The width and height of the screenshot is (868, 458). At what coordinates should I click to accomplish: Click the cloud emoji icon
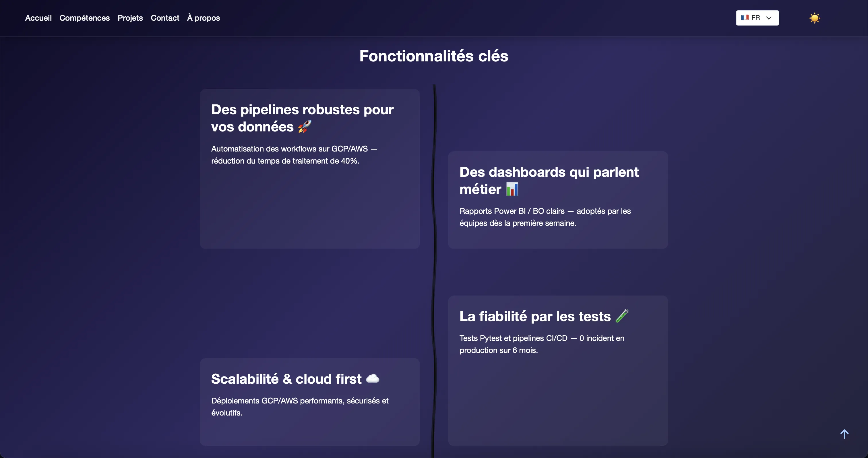(x=372, y=379)
